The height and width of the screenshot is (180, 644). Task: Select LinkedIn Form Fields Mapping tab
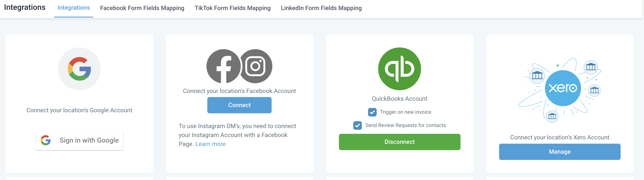(x=321, y=8)
